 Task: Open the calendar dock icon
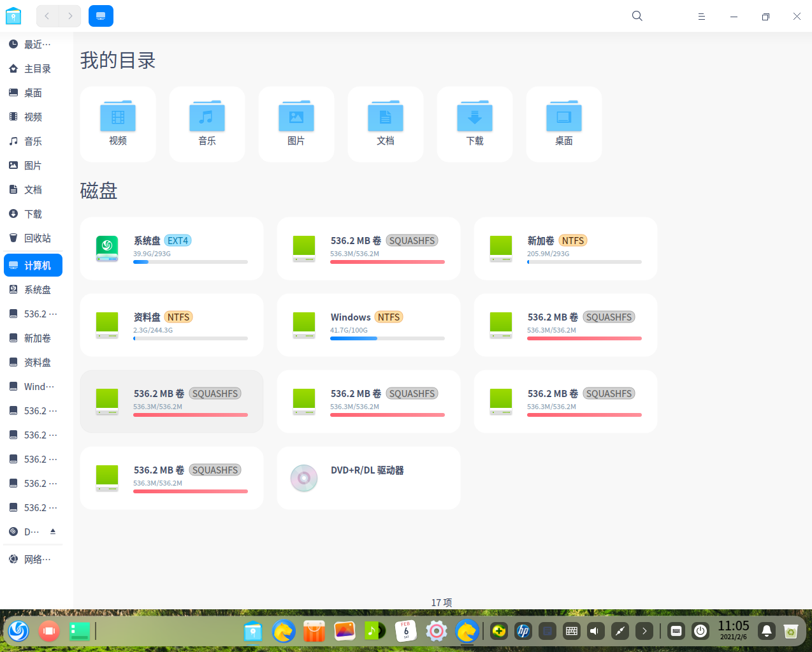click(x=406, y=631)
